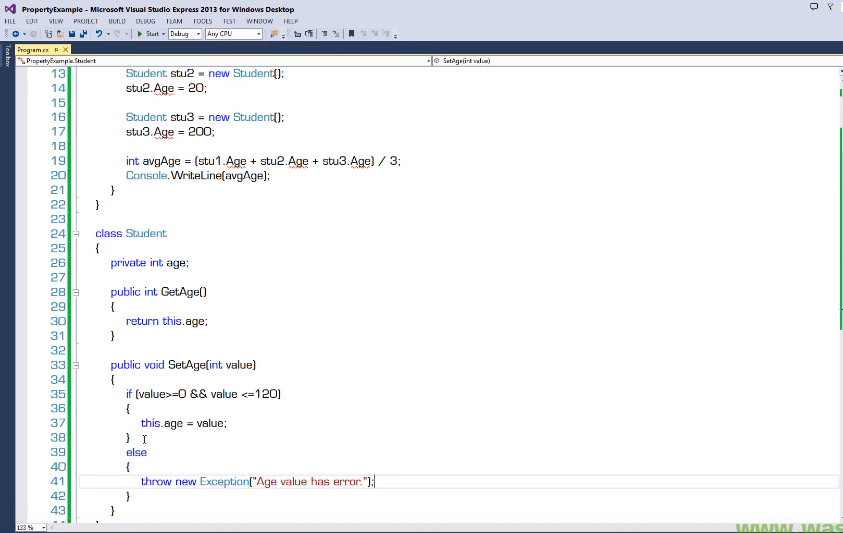This screenshot has height=533, width=843.
Task: Close the Program.cs tab with the X
Action: point(66,49)
